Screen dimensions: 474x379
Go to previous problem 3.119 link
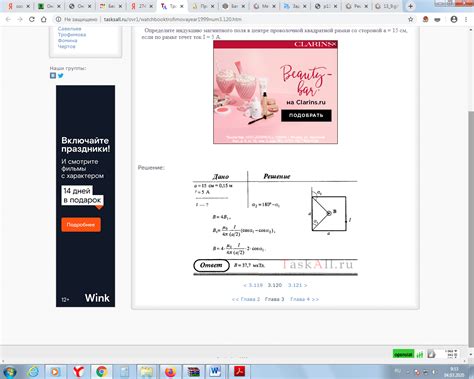point(253,285)
